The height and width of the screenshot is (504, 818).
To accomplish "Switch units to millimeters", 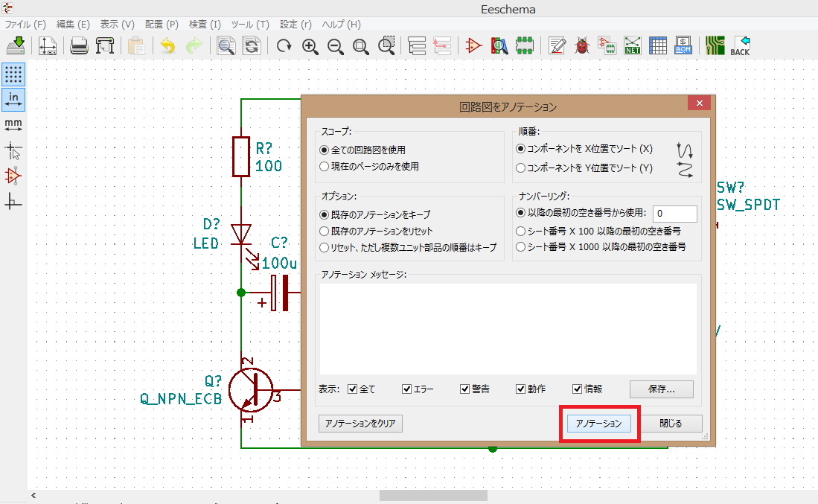I will pyautogui.click(x=13, y=125).
